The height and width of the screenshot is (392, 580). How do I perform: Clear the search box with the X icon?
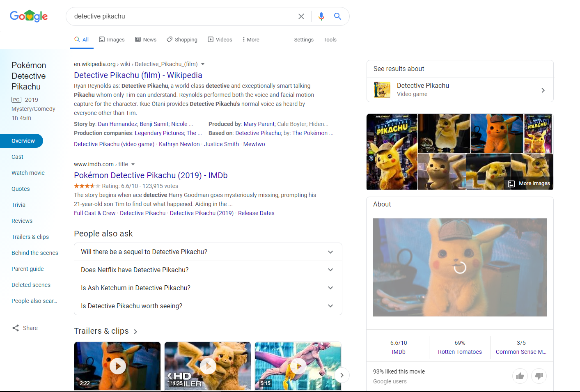pyautogui.click(x=301, y=16)
